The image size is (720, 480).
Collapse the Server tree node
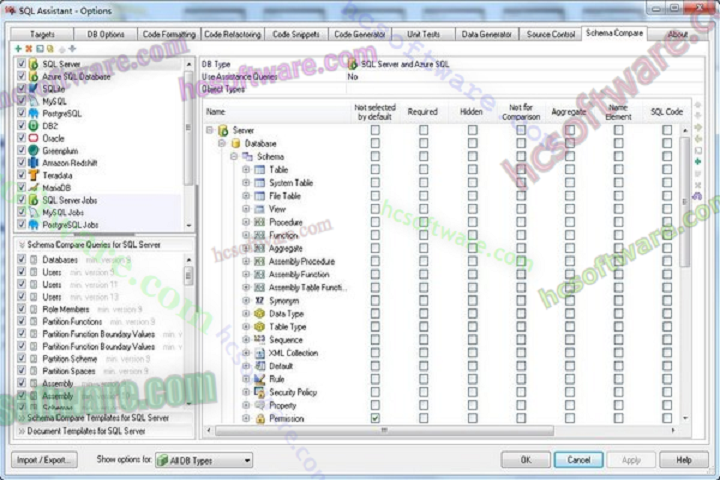(x=210, y=130)
